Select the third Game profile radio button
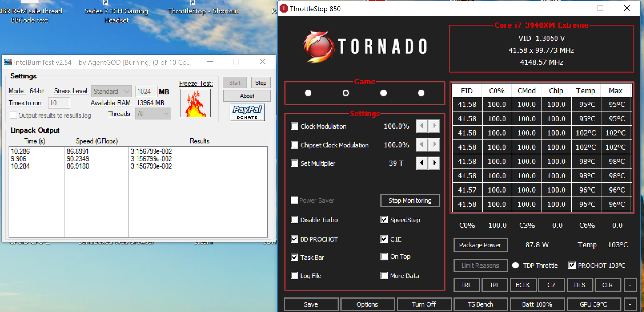 coord(384,93)
